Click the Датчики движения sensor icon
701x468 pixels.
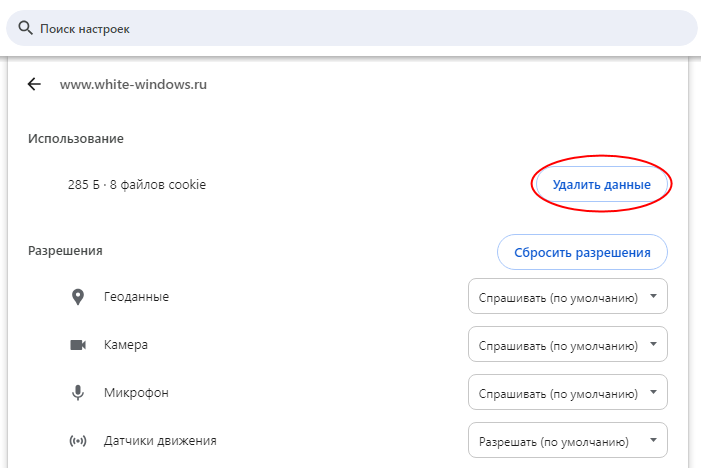coord(78,441)
